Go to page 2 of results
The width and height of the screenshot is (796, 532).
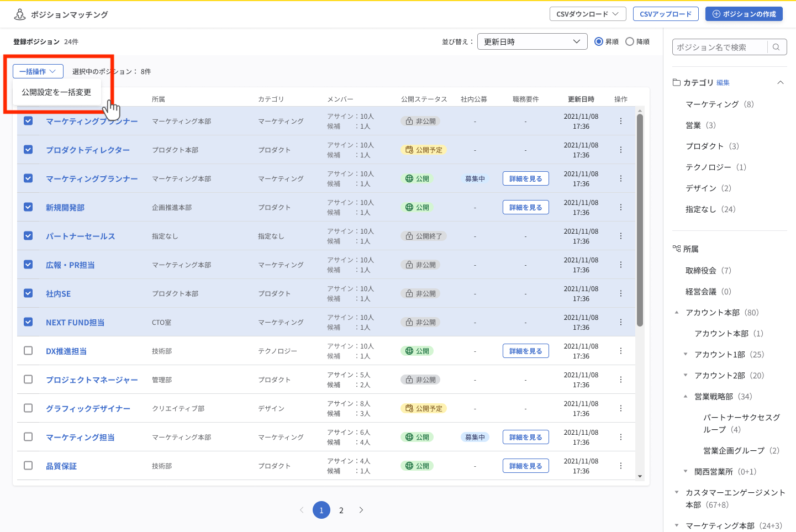341,510
